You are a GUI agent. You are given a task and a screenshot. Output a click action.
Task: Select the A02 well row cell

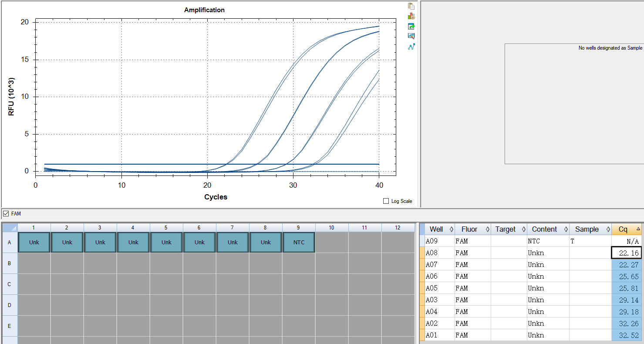point(439,324)
